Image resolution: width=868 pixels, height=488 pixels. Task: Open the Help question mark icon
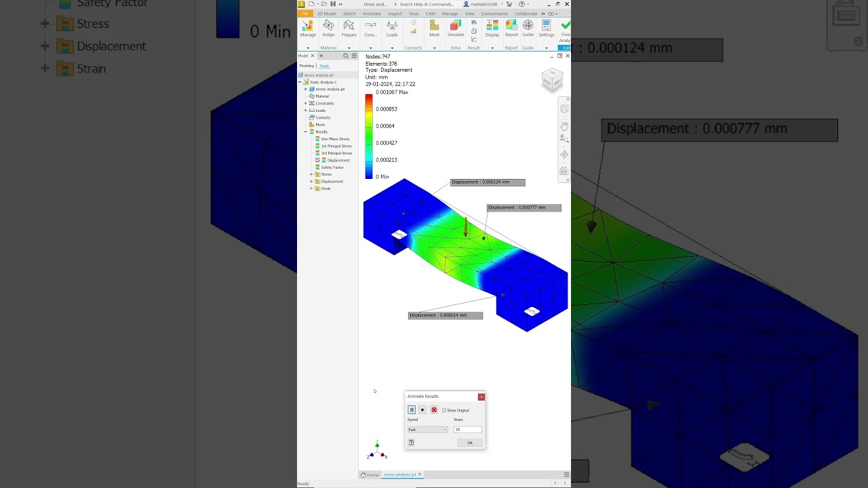pos(521,4)
